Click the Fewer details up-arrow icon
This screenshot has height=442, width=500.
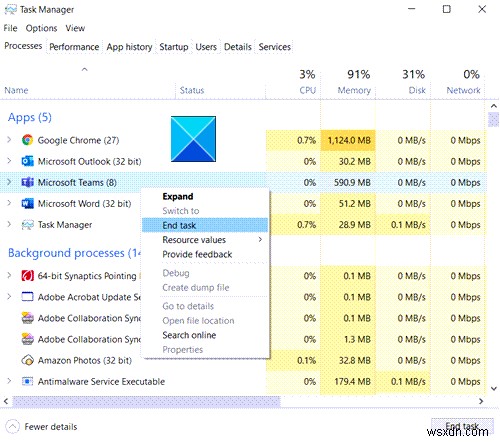click(13, 426)
